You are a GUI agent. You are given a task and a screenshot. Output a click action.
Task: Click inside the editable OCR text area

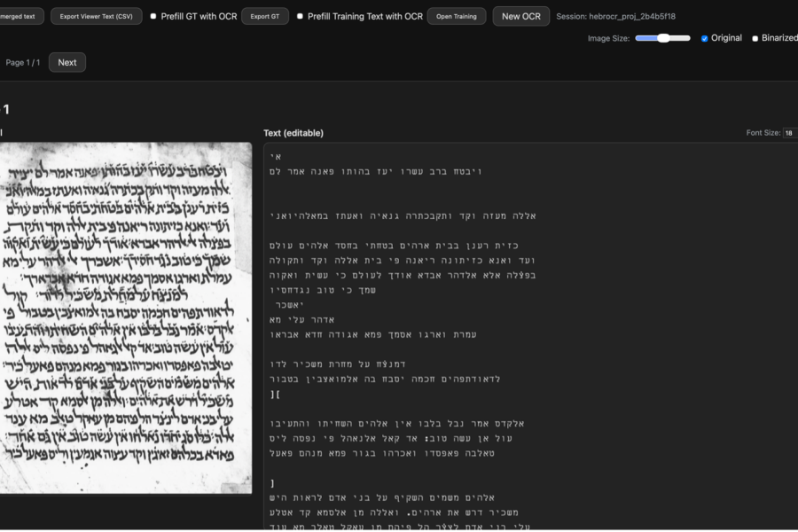pyautogui.click(x=531, y=337)
